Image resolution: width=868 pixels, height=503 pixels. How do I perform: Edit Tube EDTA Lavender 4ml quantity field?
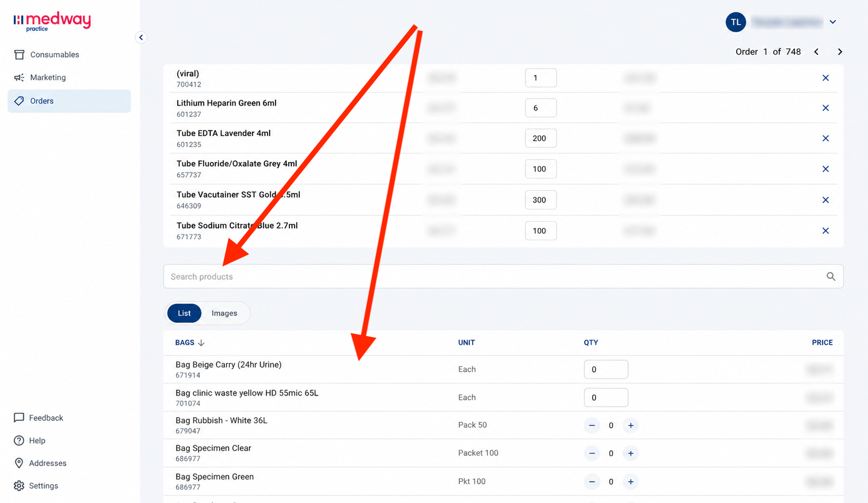click(541, 139)
